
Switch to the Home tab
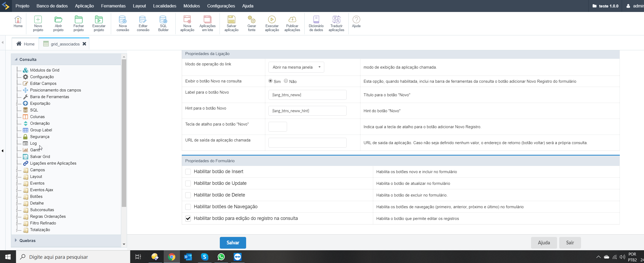[x=26, y=44]
